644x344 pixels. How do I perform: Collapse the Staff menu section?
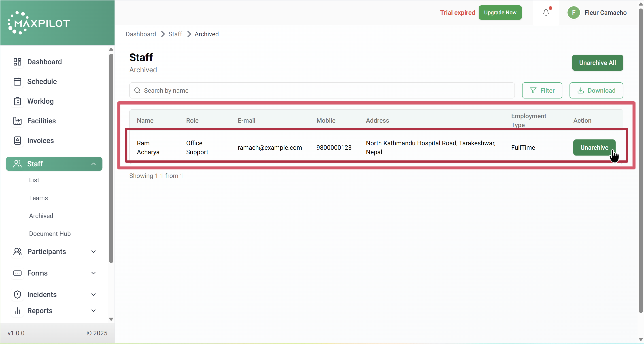click(93, 164)
